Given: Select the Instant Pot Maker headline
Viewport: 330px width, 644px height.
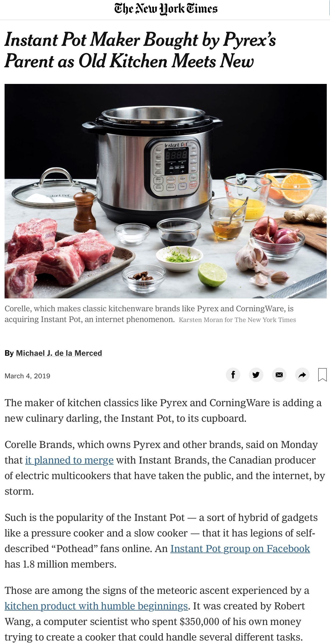Looking at the screenshot, I should (140, 50).
